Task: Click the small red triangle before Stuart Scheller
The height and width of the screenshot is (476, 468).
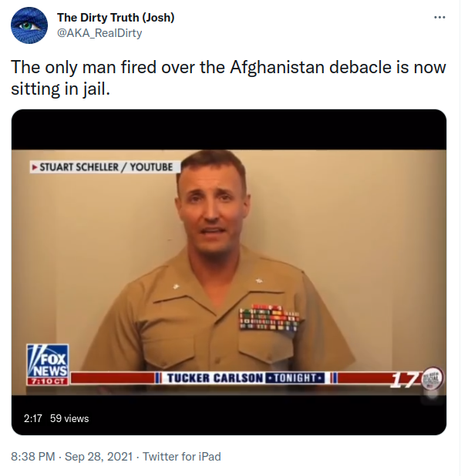Action: pos(35,167)
